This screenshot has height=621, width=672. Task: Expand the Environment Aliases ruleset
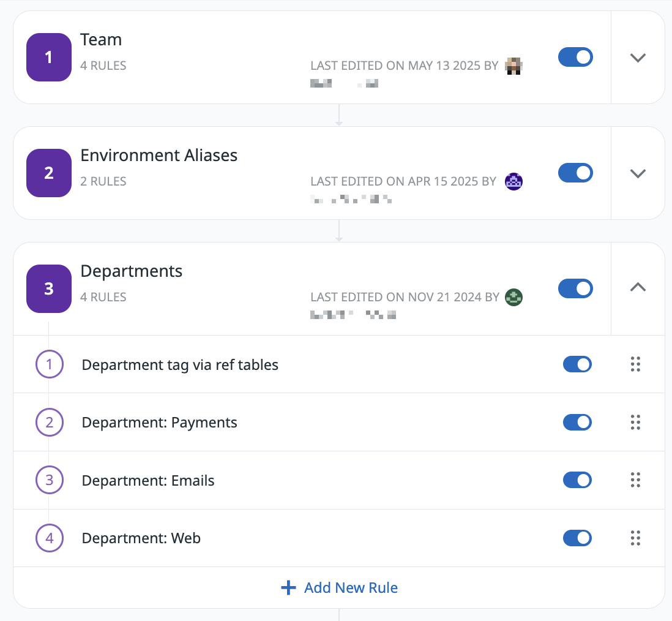(638, 173)
